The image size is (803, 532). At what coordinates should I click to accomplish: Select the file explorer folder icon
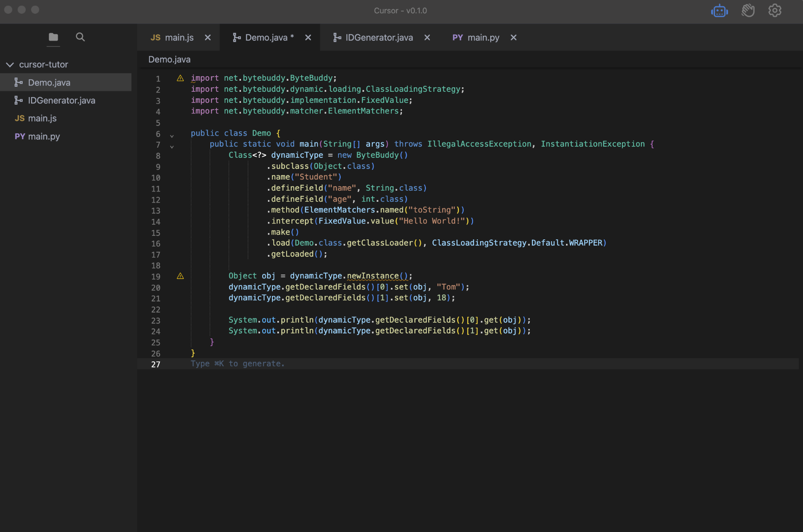(53, 37)
